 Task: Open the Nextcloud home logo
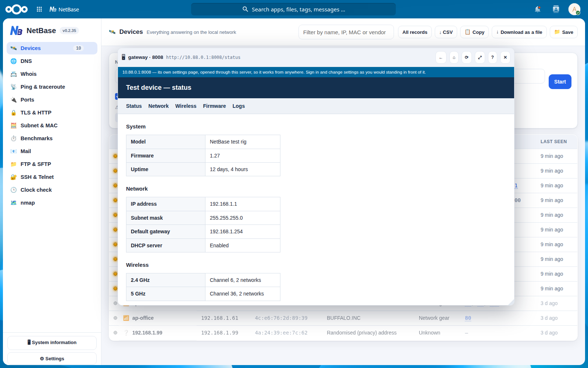(x=17, y=9)
